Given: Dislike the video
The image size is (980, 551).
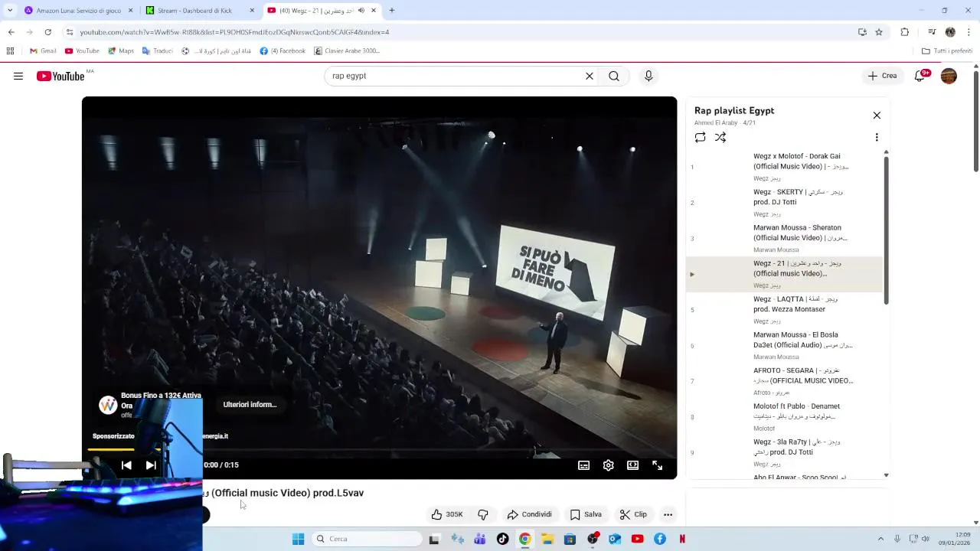Looking at the screenshot, I should (483, 514).
